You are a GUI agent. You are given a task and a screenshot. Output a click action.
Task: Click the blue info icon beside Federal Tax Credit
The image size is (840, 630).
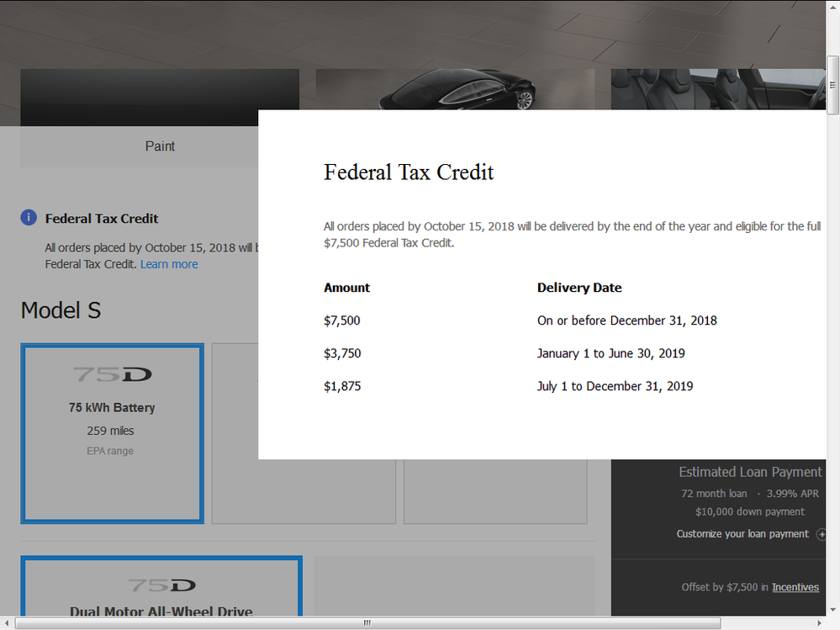29,218
